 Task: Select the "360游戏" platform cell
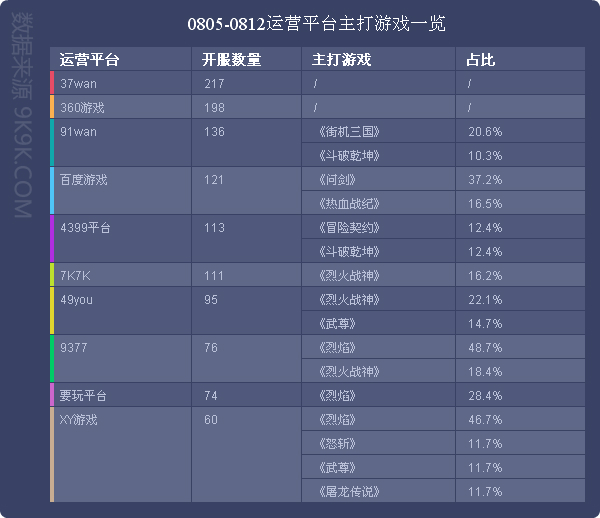(x=121, y=108)
